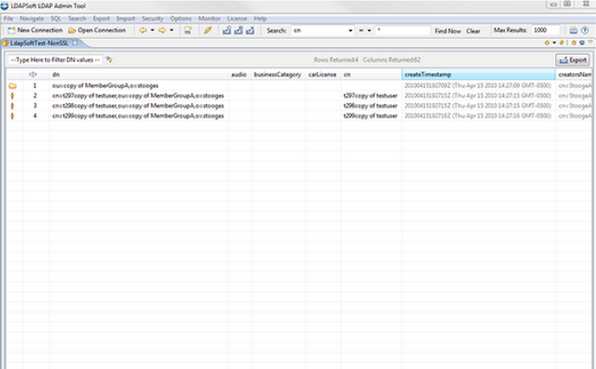
Task: Click the person icon of row 3
Action: [x=12, y=106]
